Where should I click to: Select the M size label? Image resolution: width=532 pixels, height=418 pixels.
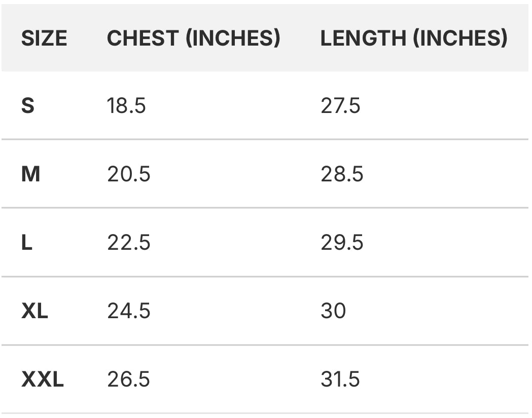30,174
